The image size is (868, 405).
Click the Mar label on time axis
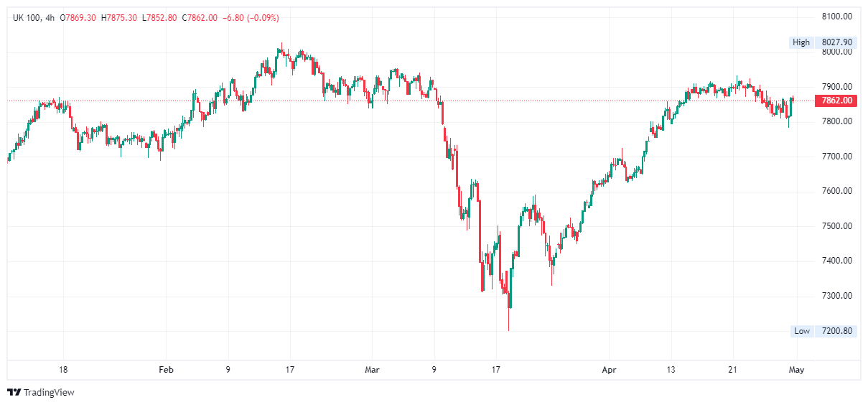tap(371, 370)
